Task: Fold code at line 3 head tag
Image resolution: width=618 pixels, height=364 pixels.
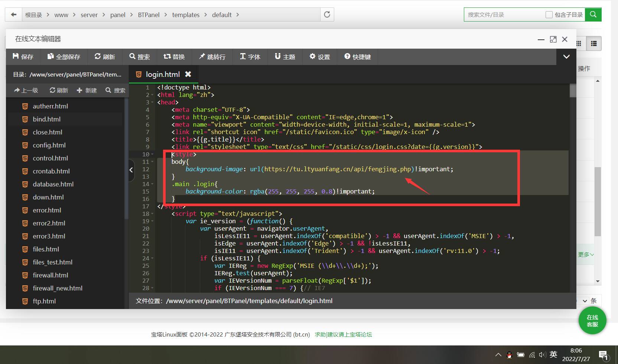Action: pos(152,103)
